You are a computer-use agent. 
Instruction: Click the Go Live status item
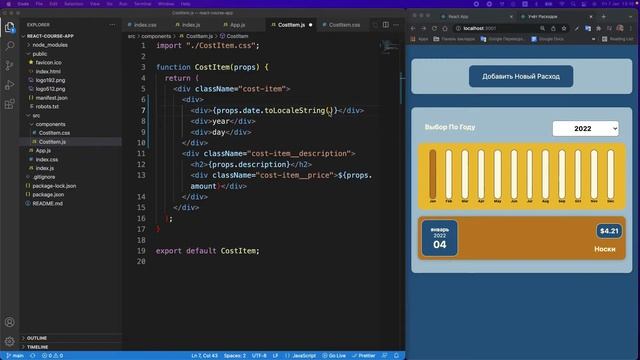click(x=334, y=356)
